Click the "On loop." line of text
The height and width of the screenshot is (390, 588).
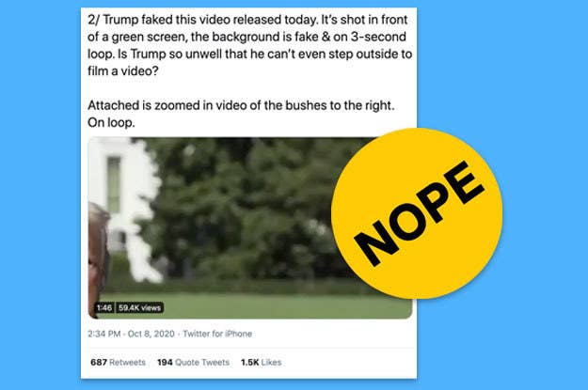point(111,122)
